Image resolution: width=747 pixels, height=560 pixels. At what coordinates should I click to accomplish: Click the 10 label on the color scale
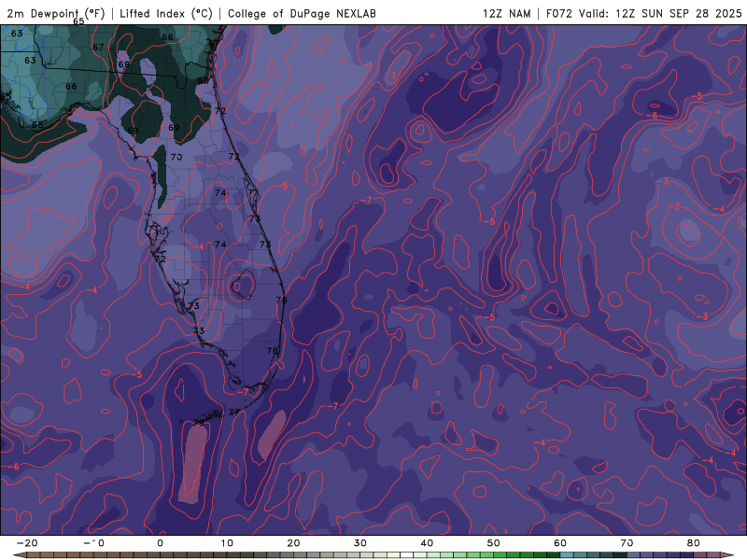point(227,543)
